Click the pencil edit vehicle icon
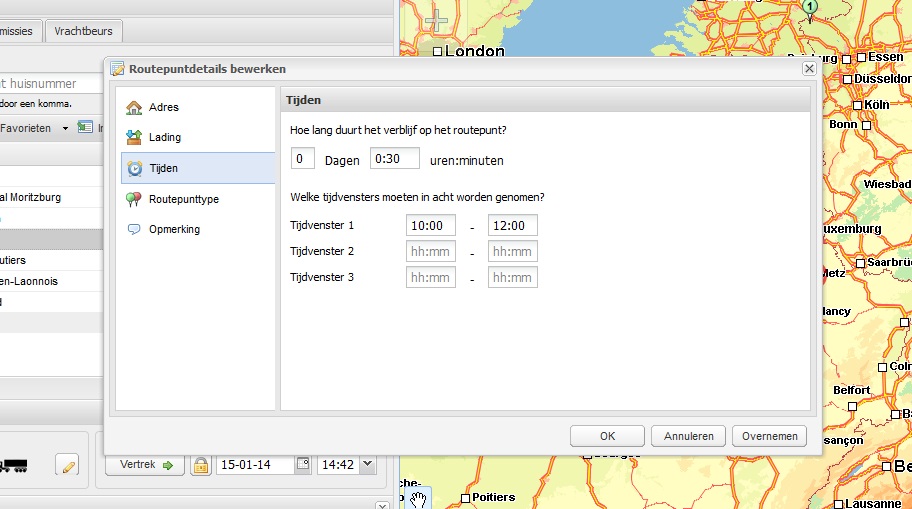This screenshot has width=912, height=509. point(67,465)
